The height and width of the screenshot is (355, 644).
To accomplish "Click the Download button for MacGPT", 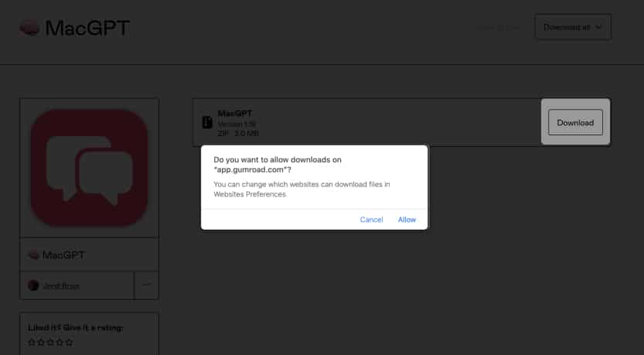I will click(575, 122).
